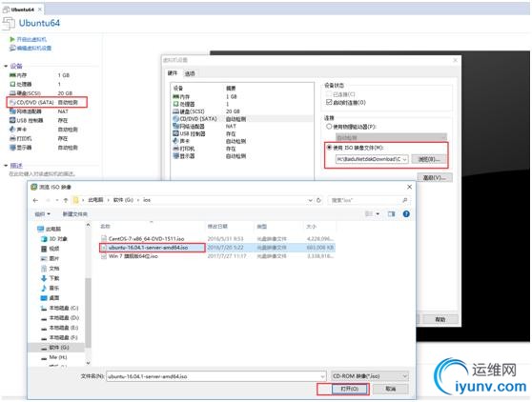532x402 pixels.
Task: Select memory device icon in main window sidebar
Action: [x=12, y=75]
